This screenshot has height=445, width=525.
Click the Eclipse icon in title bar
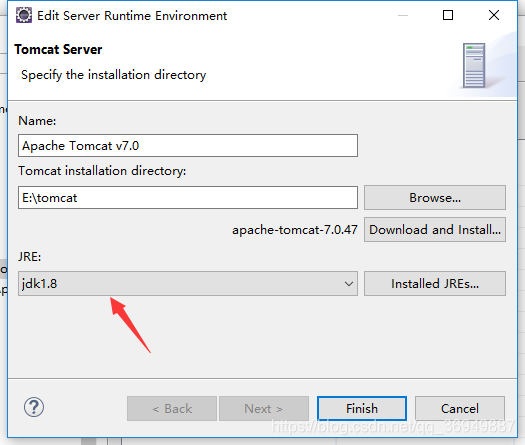[24, 15]
